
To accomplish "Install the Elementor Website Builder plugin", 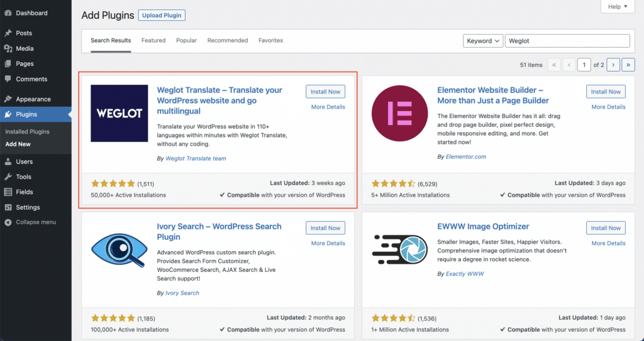I will pyautogui.click(x=606, y=92).
